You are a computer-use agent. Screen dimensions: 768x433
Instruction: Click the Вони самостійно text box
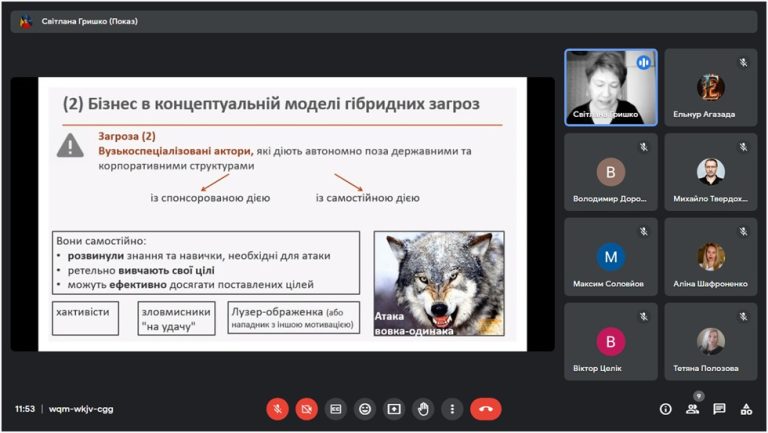pos(206,263)
